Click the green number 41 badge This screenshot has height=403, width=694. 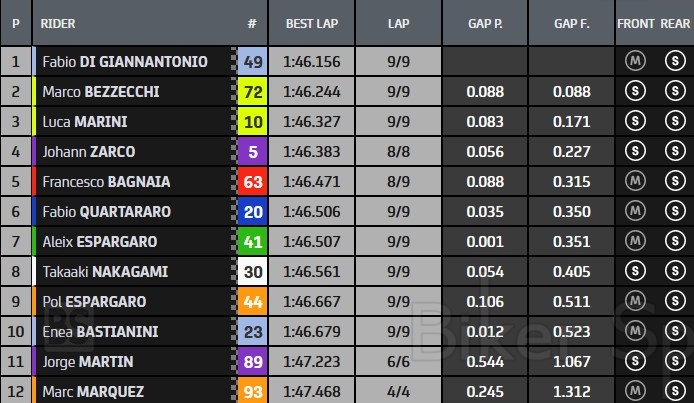coord(253,242)
